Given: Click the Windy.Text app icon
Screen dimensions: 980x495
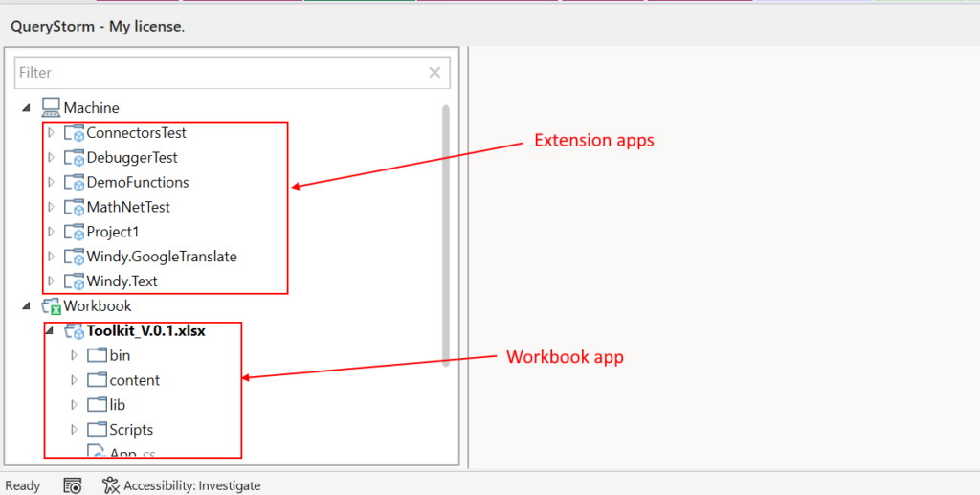Looking at the screenshot, I should (x=75, y=281).
